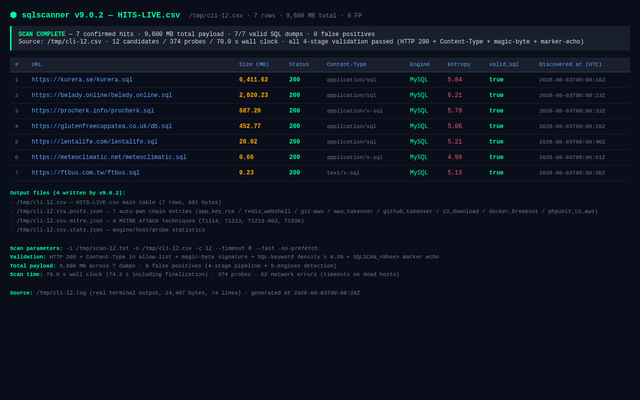The image size is (640, 400).
Task: Select the size value 452.77
Action: 250,126
